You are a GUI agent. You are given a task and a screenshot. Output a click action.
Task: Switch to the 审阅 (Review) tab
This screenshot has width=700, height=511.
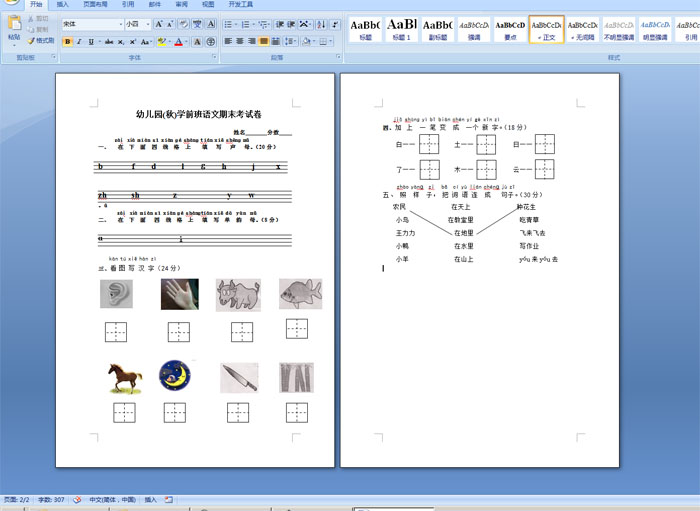[x=181, y=4]
